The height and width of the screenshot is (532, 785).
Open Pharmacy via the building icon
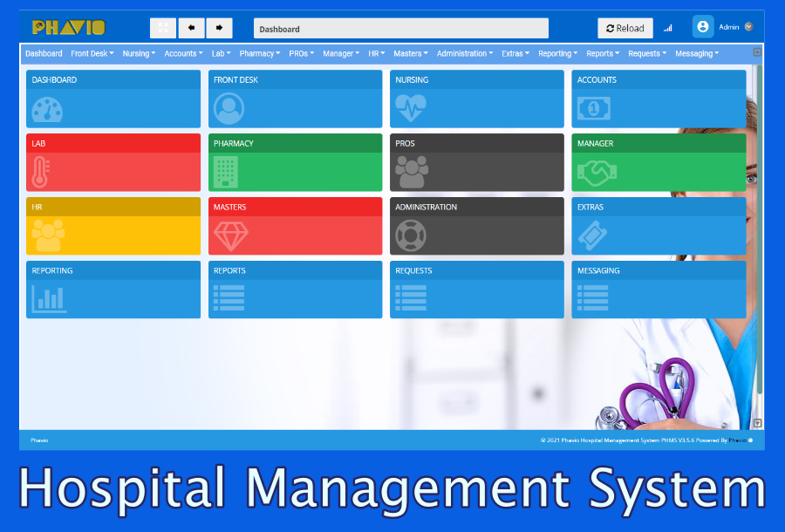pyautogui.click(x=226, y=173)
